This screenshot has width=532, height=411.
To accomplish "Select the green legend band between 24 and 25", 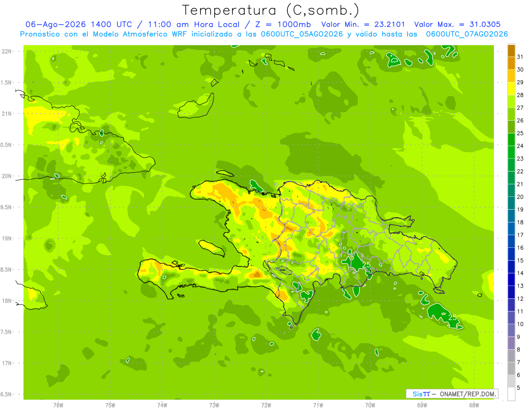I will coord(511,140).
